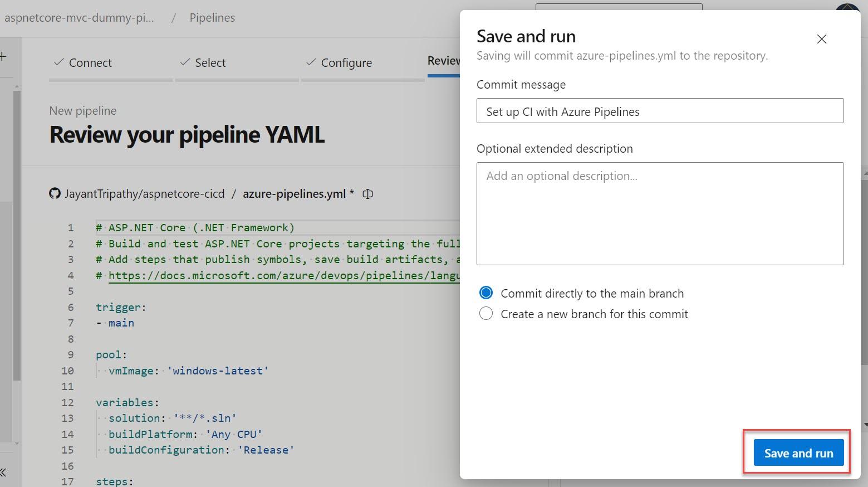Click the Save and run button
868x487 pixels.
798,453
